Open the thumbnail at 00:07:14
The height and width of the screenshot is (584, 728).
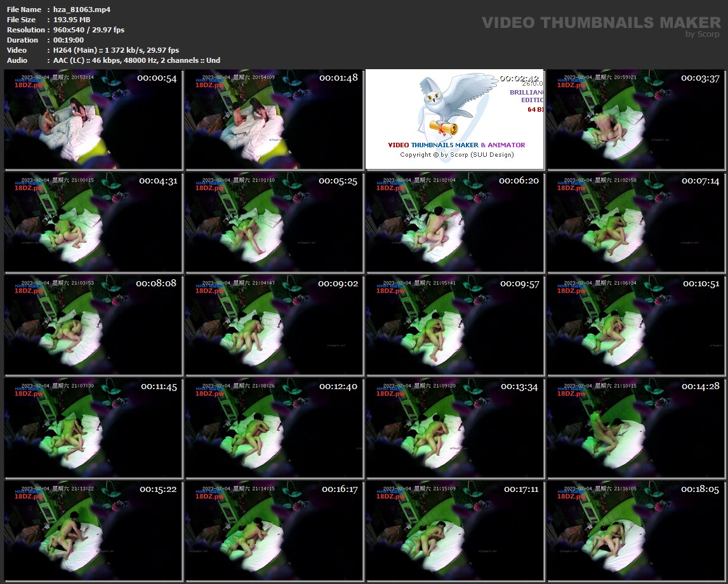(x=636, y=222)
